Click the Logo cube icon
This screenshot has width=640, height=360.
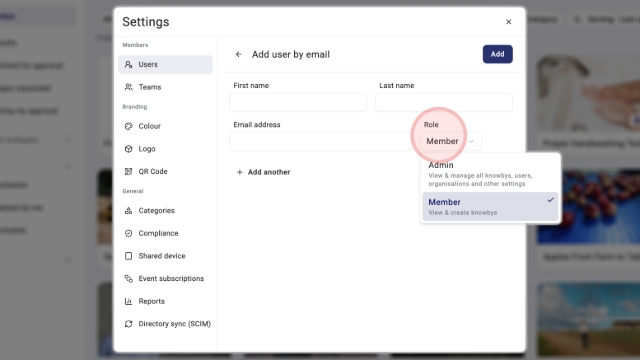129,149
